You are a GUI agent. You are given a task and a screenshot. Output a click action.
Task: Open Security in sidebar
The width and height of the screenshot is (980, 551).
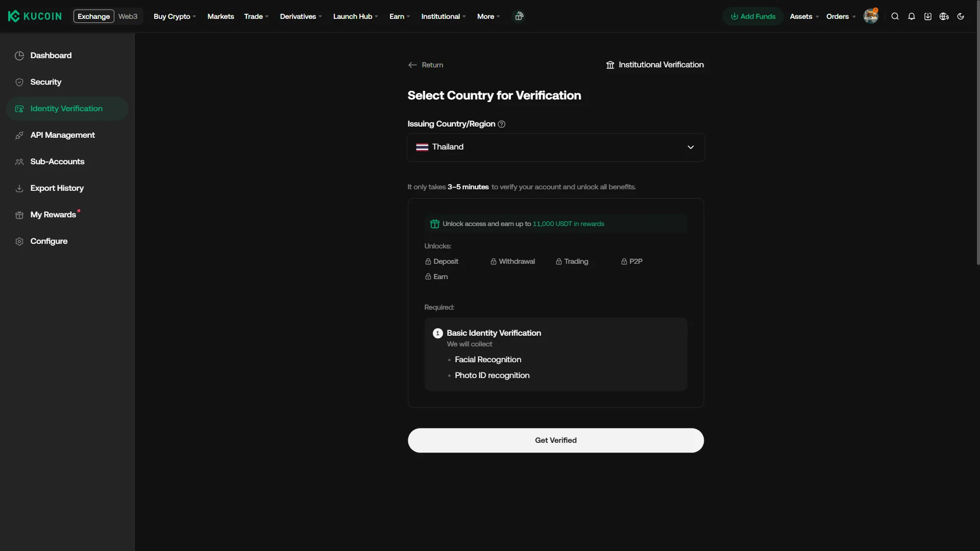pos(67,82)
